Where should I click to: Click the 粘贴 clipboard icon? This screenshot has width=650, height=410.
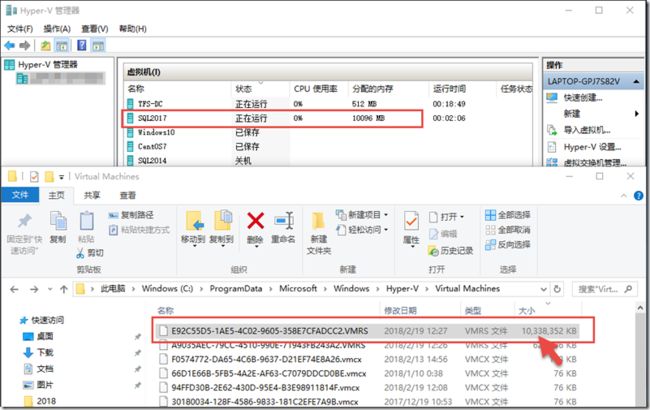click(86, 221)
